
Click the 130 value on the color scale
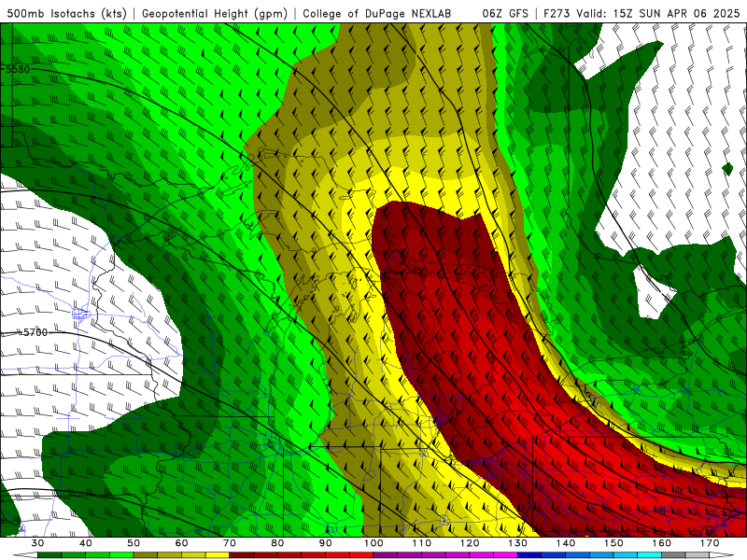click(x=518, y=543)
